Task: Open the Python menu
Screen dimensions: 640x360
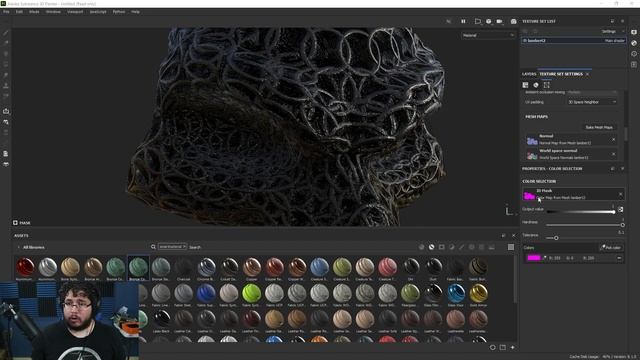Action: click(x=119, y=12)
